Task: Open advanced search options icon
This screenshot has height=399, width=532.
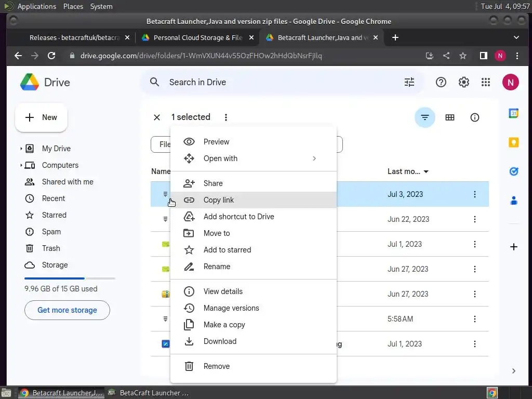Action: click(x=409, y=82)
